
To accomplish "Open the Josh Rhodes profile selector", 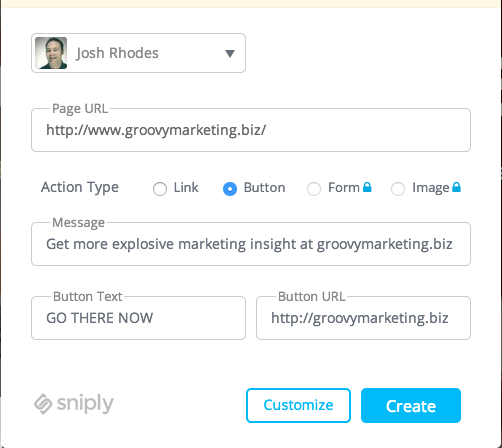I will pyautogui.click(x=138, y=53).
